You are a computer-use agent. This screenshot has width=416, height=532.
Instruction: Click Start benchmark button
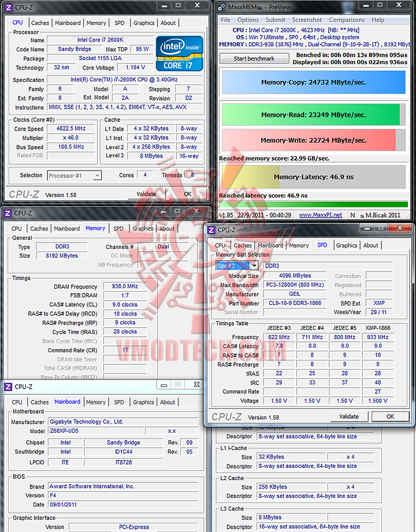(254, 58)
